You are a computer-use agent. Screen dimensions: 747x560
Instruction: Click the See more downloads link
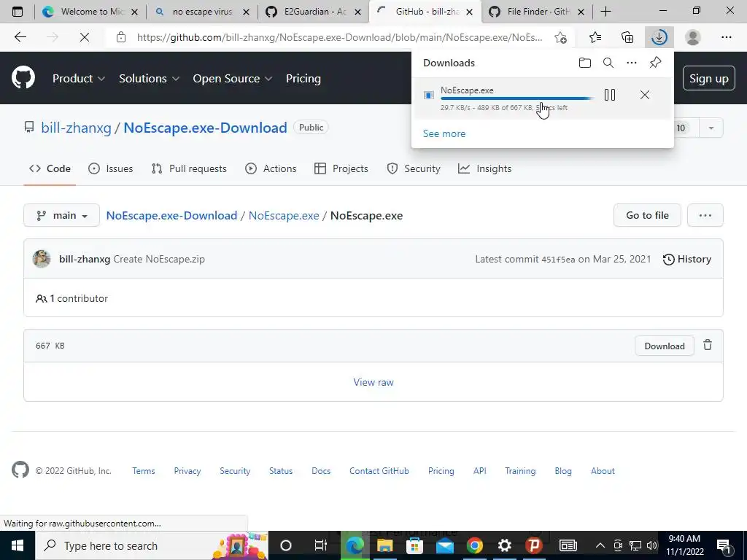444,134
